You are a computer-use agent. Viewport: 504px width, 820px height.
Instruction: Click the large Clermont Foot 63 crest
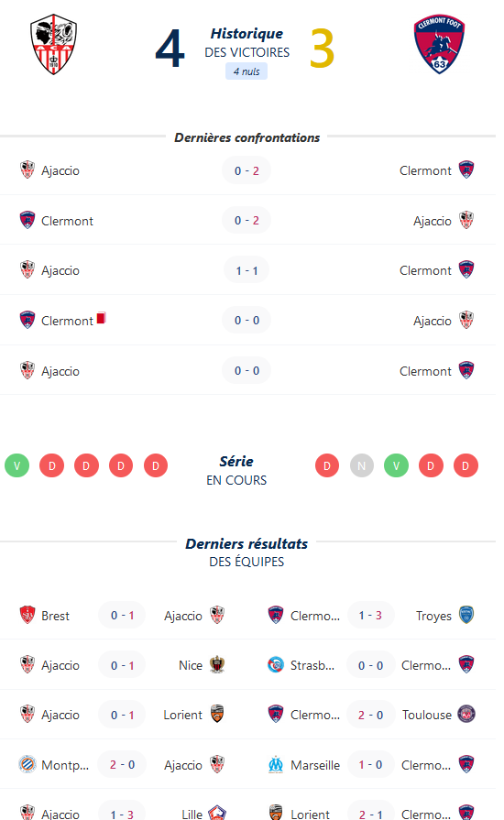pyautogui.click(x=439, y=44)
